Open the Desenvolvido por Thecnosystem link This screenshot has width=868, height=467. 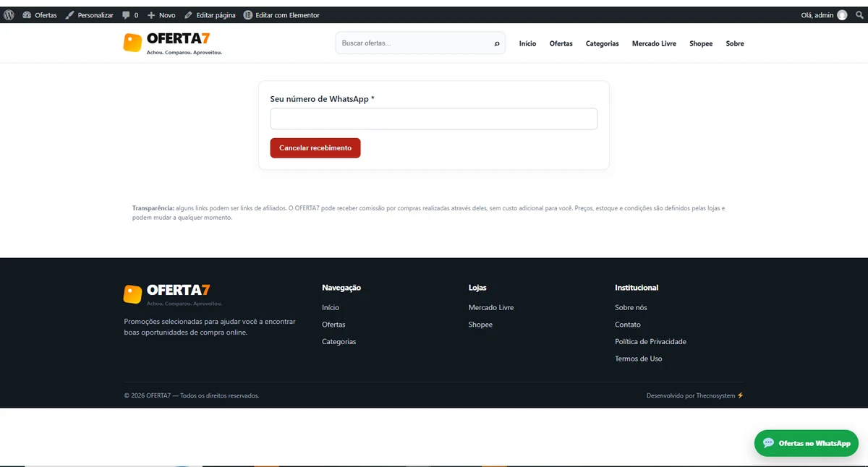(x=695, y=395)
